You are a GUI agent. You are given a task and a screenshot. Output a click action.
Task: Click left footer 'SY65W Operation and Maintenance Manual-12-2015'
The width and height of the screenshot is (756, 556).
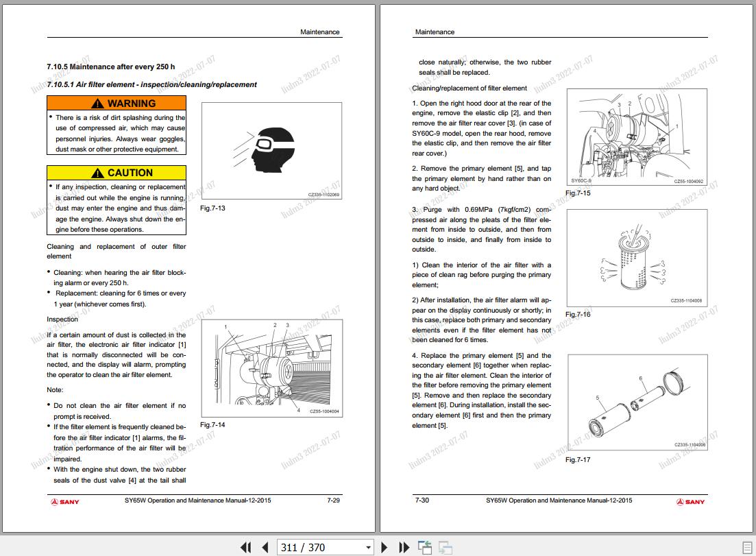click(197, 500)
